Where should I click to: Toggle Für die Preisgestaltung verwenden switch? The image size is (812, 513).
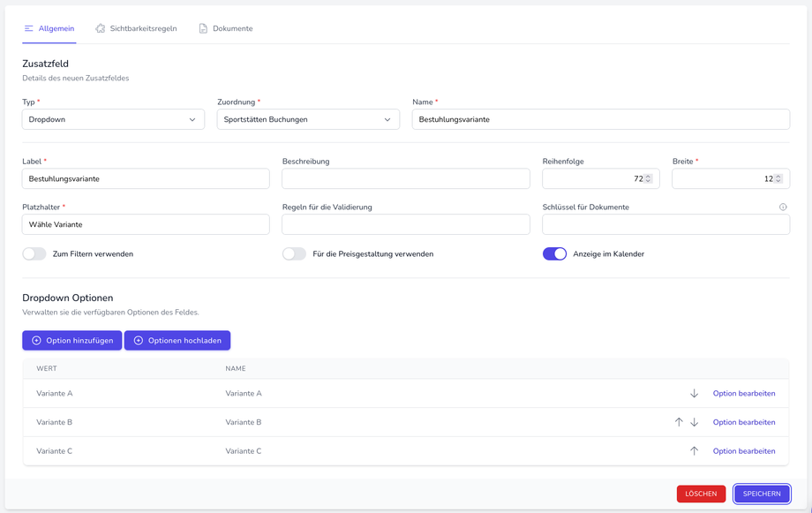click(x=295, y=254)
